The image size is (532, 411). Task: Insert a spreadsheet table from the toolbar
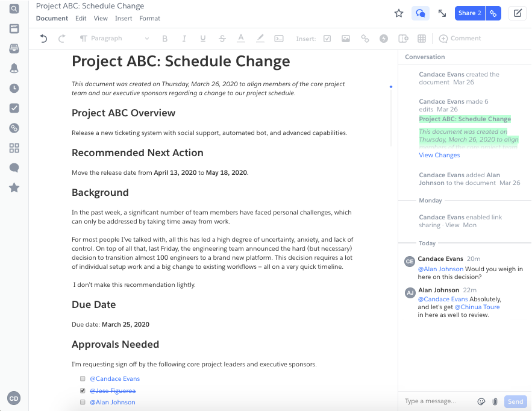(422, 39)
